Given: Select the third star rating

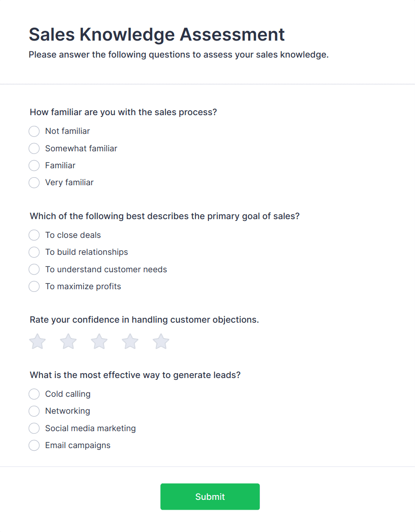Looking at the screenshot, I should tap(99, 342).
